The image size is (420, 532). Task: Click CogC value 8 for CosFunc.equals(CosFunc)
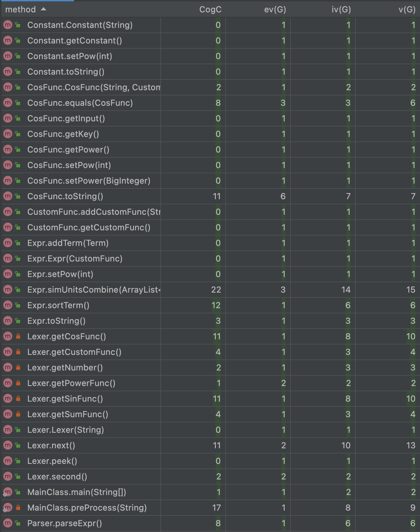[218, 103]
